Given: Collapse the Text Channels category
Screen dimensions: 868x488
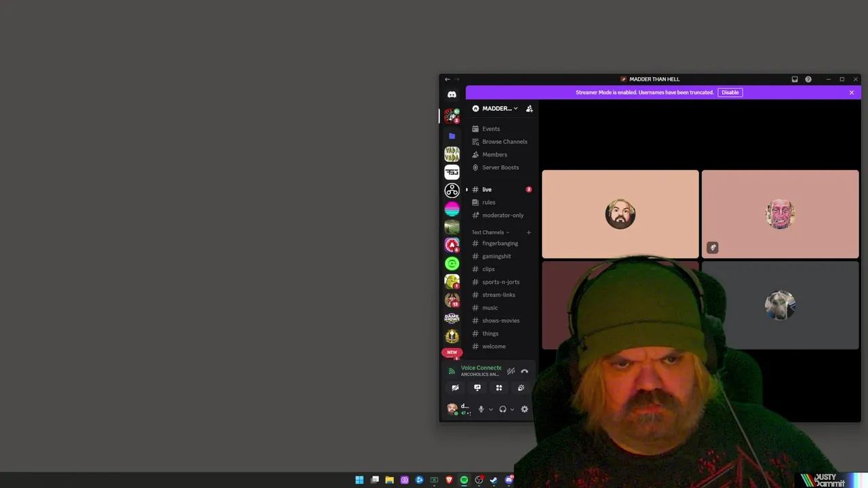Looking at the screenshot, I should click(490, 232).
